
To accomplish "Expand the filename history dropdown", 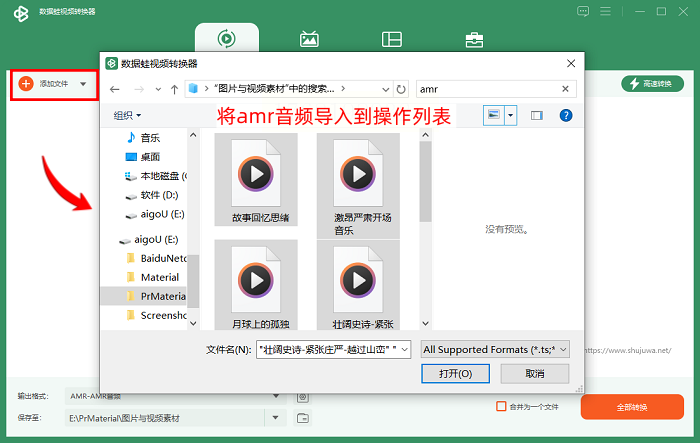I will [x=405, y=349].
